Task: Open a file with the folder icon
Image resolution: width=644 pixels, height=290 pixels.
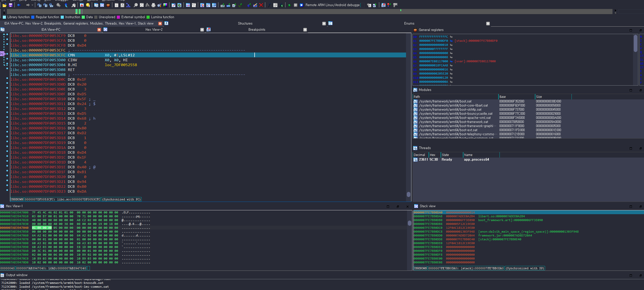Action: point(4,5)
